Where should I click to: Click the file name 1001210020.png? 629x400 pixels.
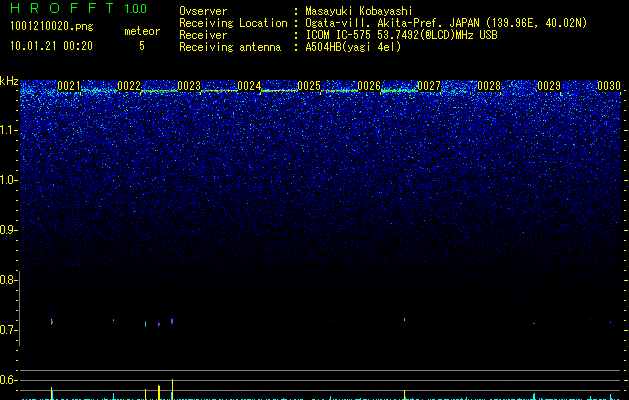click(x=52, y=26)
